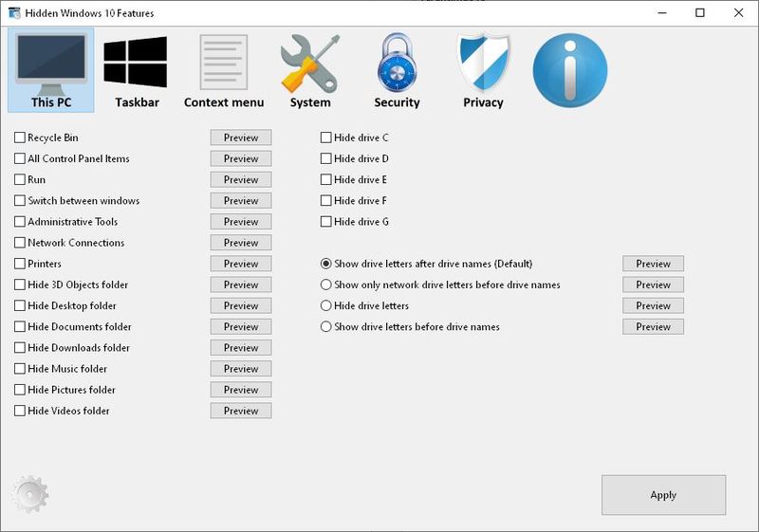Preview All Control Panel Items
Viewport: 759px width, 532px height.
241,158
